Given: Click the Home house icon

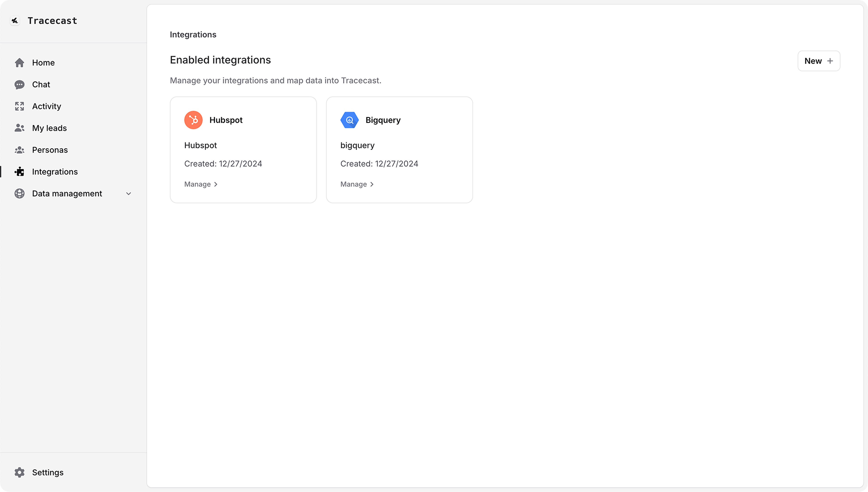Looking at the screenshot, I should click(20, 63).
